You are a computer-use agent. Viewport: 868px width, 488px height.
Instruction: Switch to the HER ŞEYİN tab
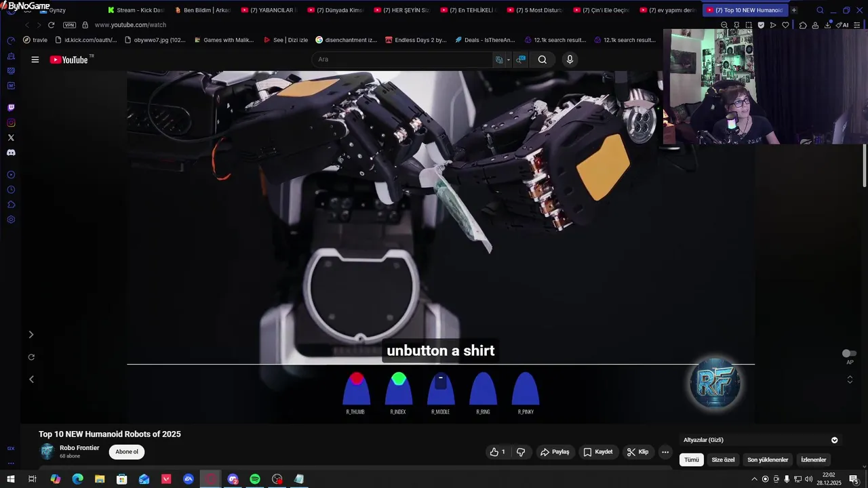pos(402,10)
